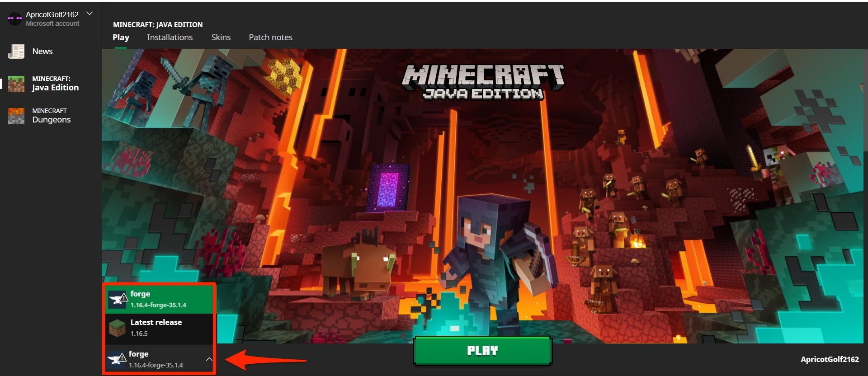Click the anvil icon in the bottom selector row
The image size is (868, 376).
116,360
